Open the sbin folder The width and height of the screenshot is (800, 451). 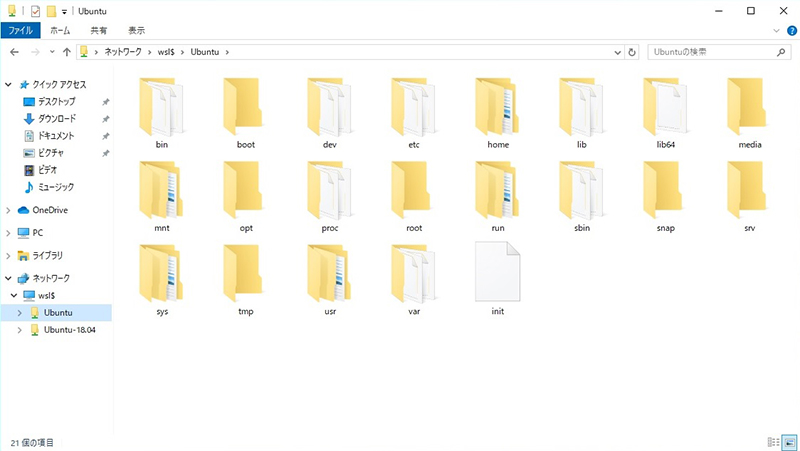click(x=582, y=196)
